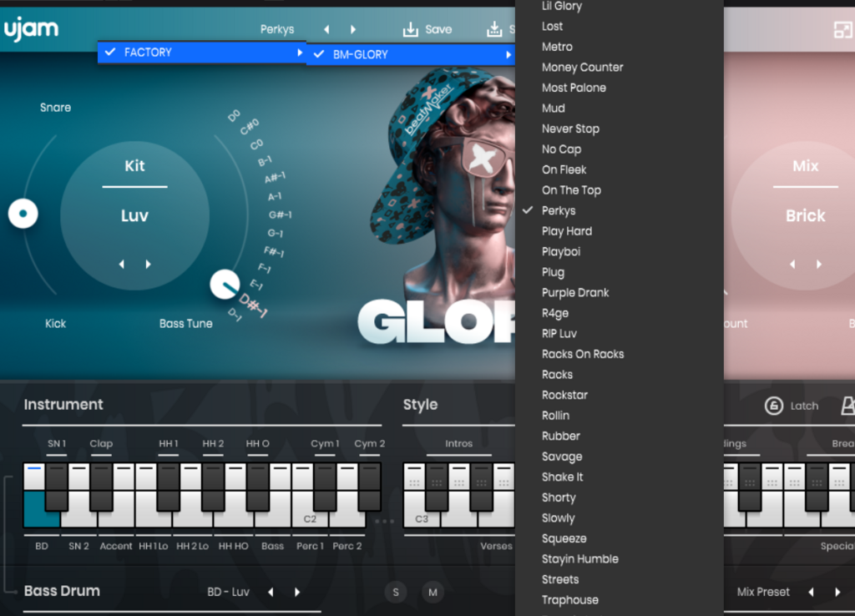The width and height of the screenshot is (855, 616).
Task: Click previous Mix Preset arrow
Action: click(812, 592)
